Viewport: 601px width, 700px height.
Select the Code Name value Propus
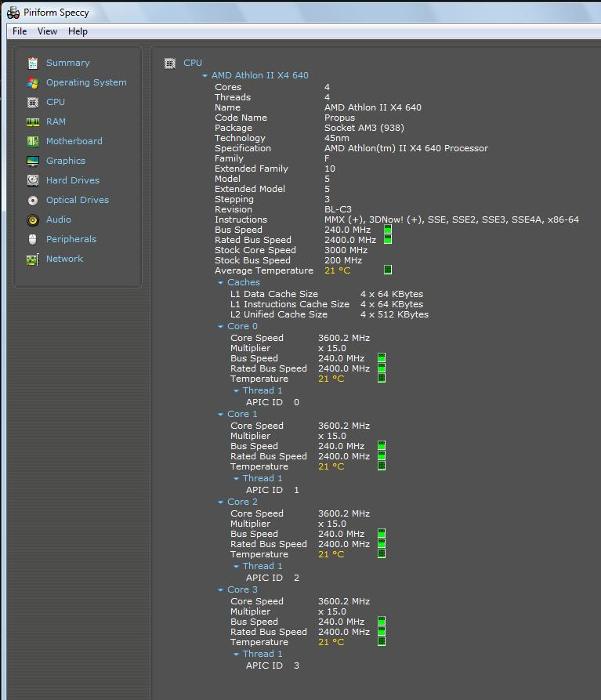[x=339, y=118]
